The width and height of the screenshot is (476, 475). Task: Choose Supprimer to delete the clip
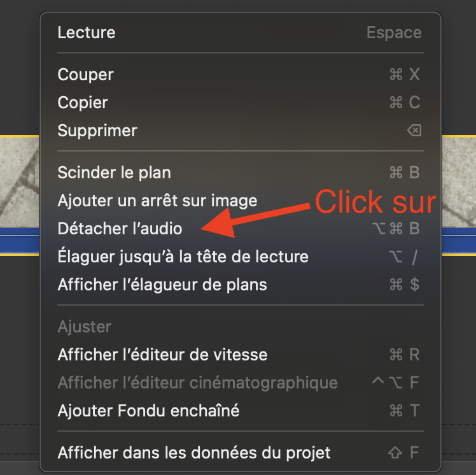(x=97, y=131)
